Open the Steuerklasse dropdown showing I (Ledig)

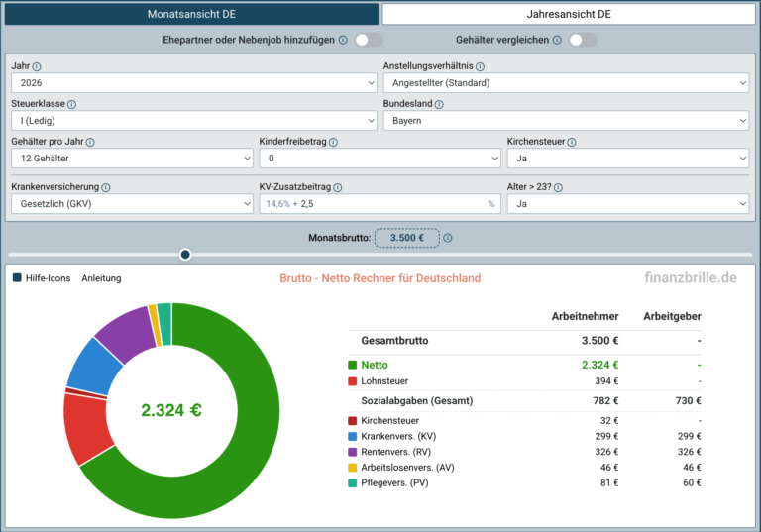click(194, 121)
